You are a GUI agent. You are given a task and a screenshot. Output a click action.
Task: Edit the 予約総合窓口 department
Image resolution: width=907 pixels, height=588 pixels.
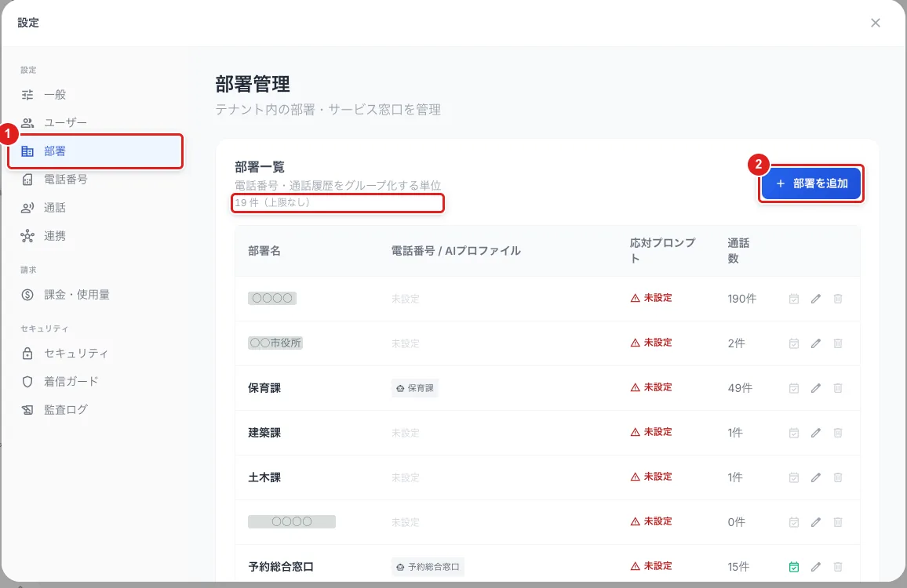pyautogui.click(x=816, y=567)
